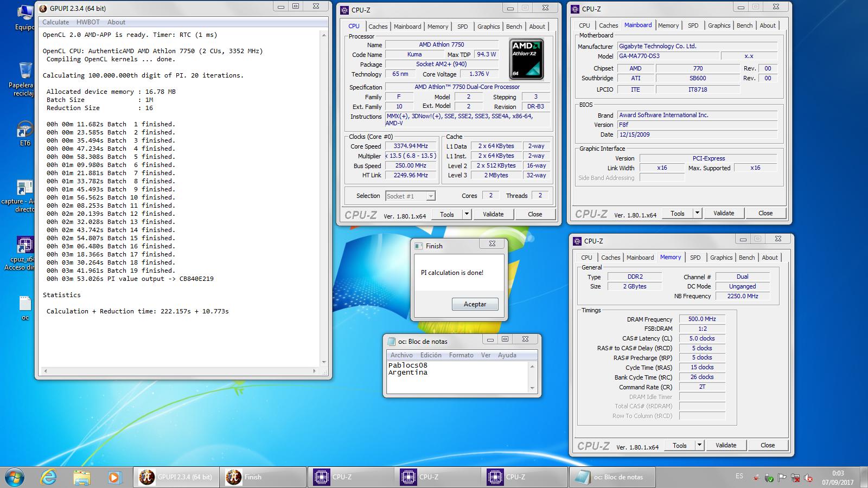This screenshot has height=488, width=868.
Task: Open the Edición menu in Bloc de notas
Action: 431,355
